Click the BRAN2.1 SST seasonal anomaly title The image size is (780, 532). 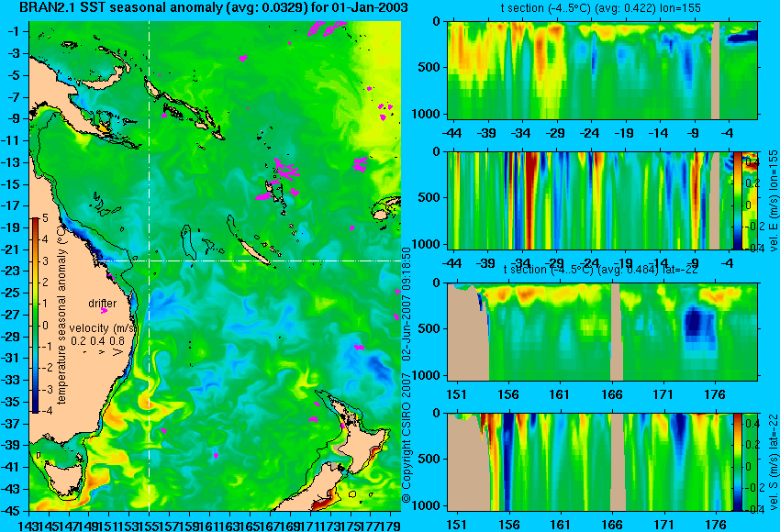pyautogui.click(x=214, y=7)
